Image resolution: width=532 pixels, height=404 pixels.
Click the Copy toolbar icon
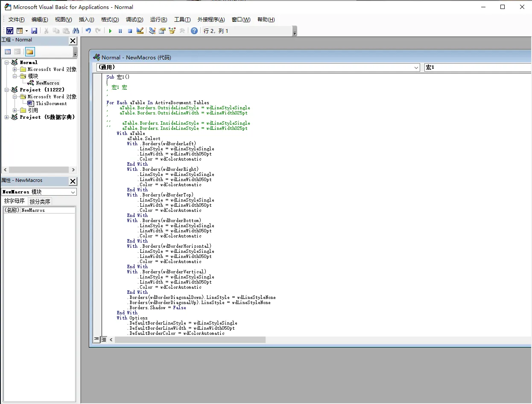coord(56,31)
